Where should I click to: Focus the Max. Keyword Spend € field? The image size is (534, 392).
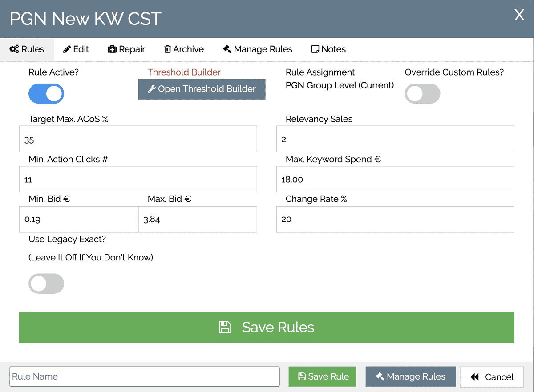(x=395, y=179)
